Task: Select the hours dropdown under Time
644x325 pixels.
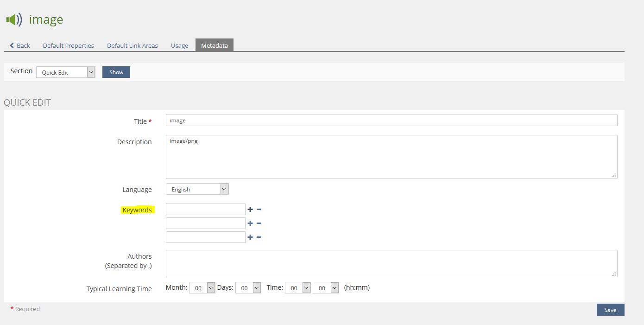Action: [297, 288]
